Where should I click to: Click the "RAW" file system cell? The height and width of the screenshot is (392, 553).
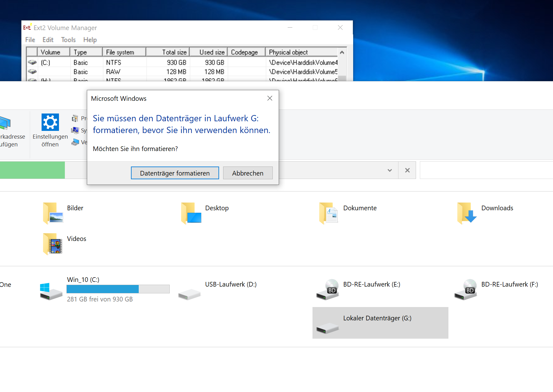click(x=113, y=72)
